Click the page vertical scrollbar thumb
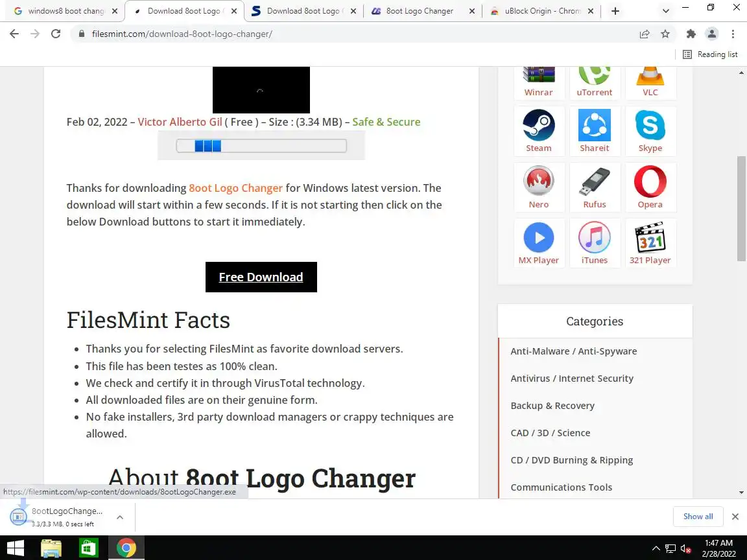Screen dimensions: 747x560 point(741,209)
